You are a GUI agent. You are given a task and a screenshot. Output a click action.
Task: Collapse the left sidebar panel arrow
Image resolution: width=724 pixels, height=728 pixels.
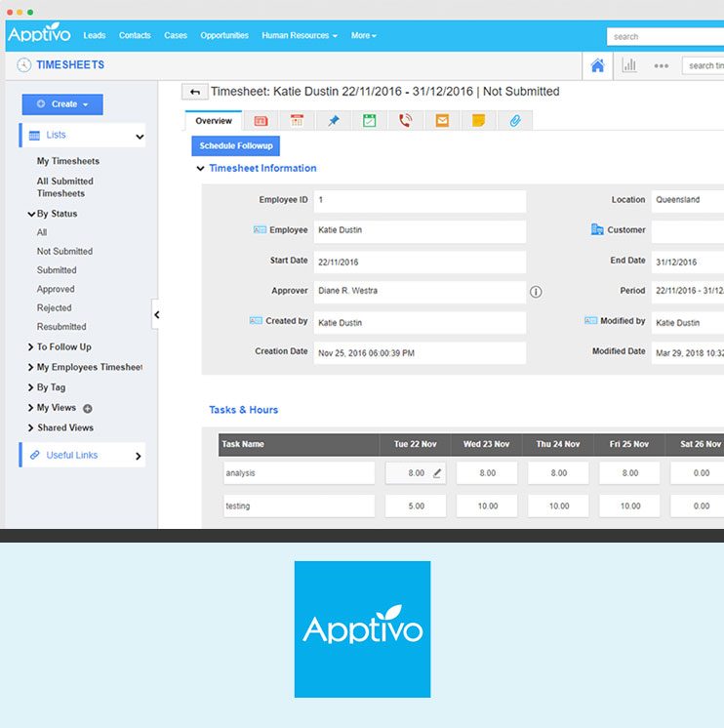coord(156,314)
